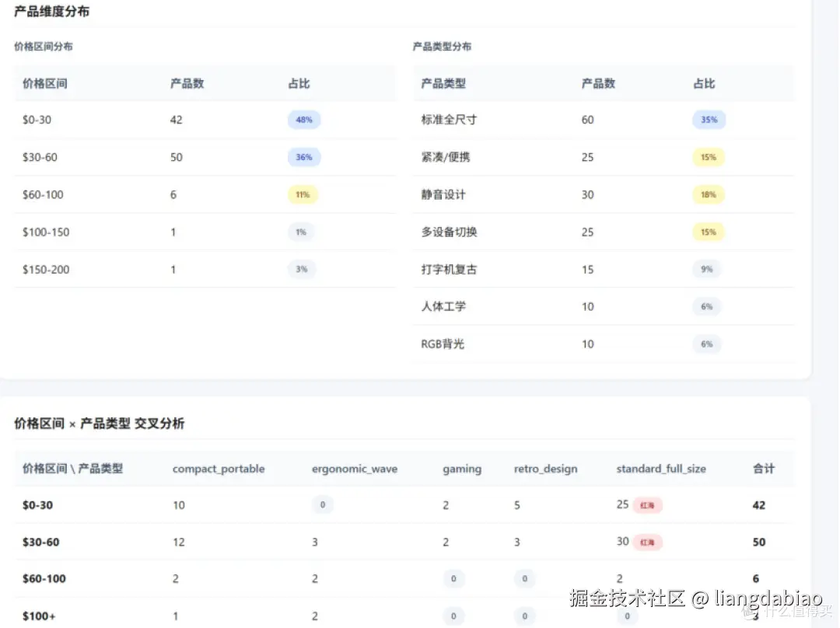
Task: Click the 9% share badge
Action: point(706,269)
